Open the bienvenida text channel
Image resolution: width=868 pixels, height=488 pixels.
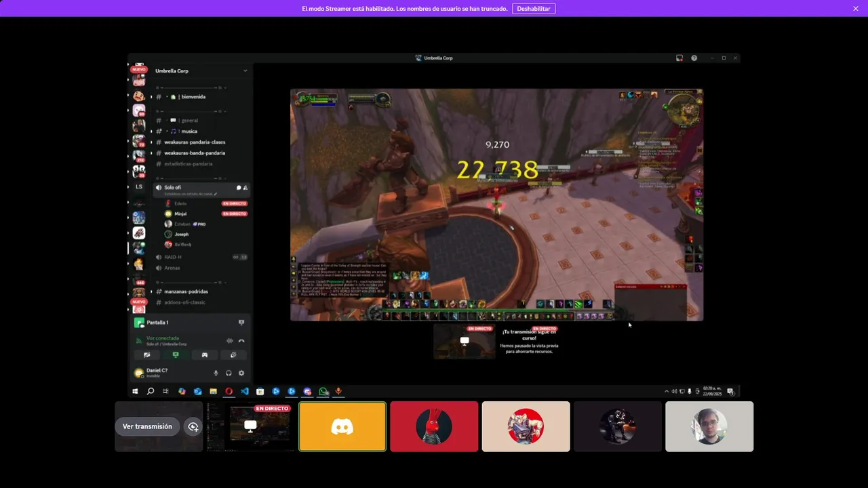click(x=193, y=97)
